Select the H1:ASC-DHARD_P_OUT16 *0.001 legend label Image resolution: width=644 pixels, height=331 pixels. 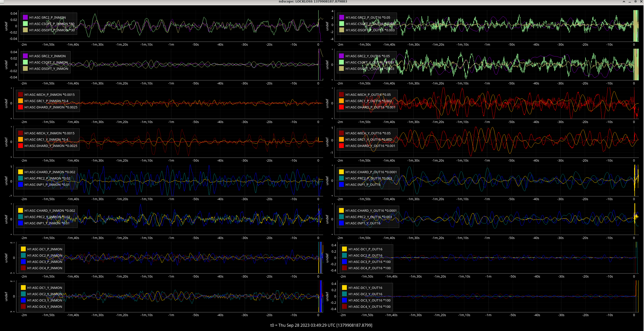[370, 107]
